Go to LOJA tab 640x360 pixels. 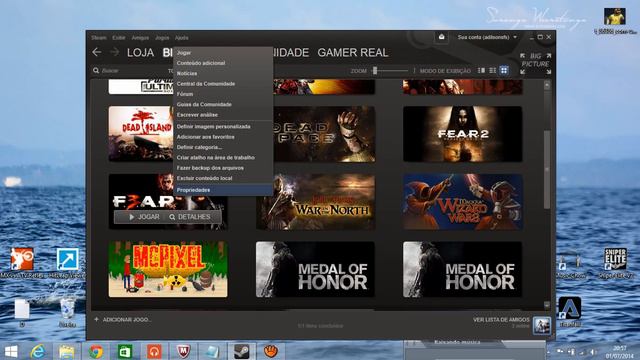click(140, 53)
